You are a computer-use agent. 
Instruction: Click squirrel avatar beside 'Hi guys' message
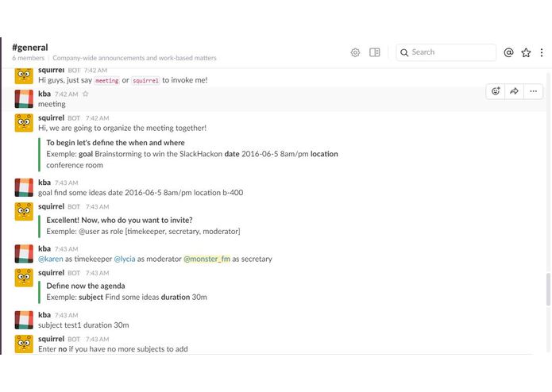coord(24,76)
